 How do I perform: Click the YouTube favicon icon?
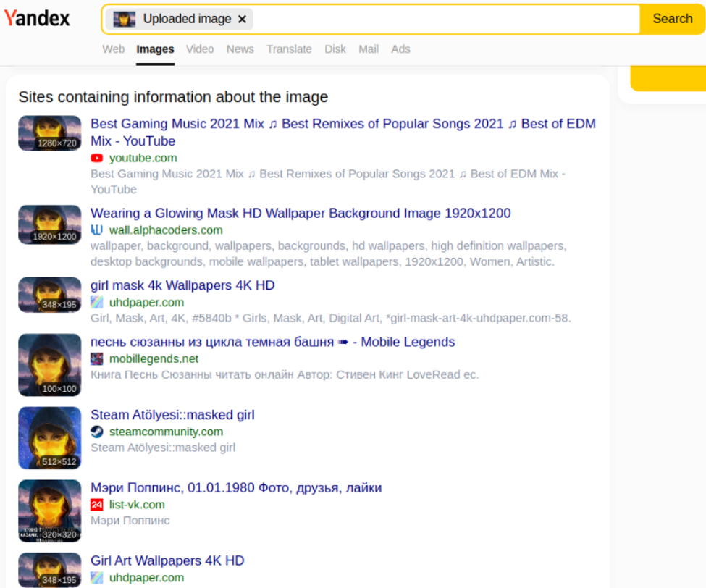(97, 158)
